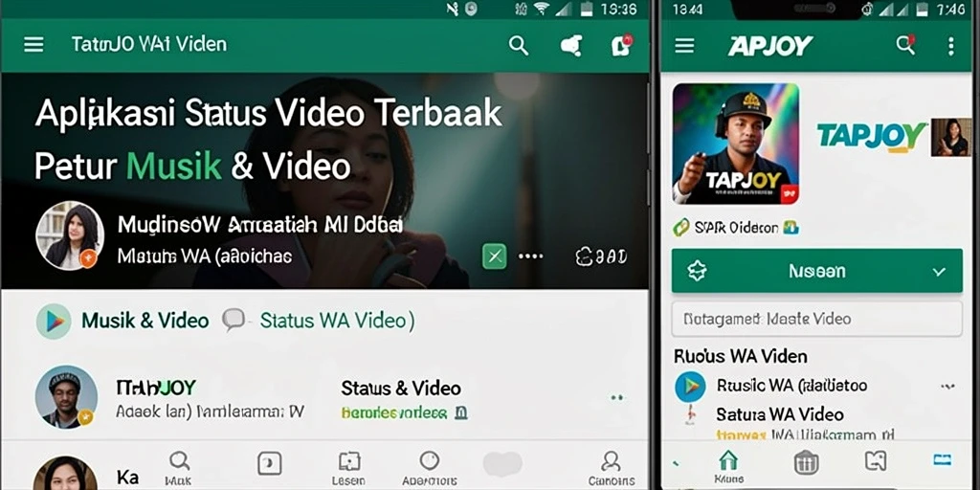Focus the Maste Video input field

[x=817, y=319]
